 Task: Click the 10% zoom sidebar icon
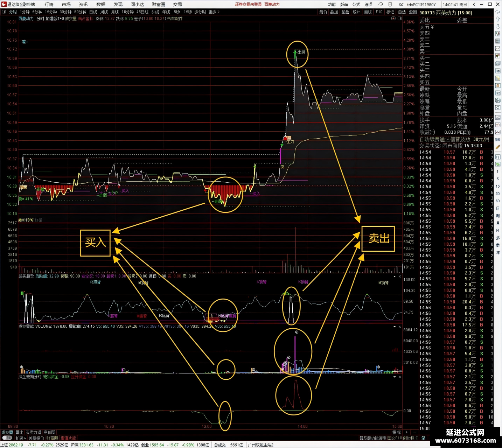[x=498, y=140]
